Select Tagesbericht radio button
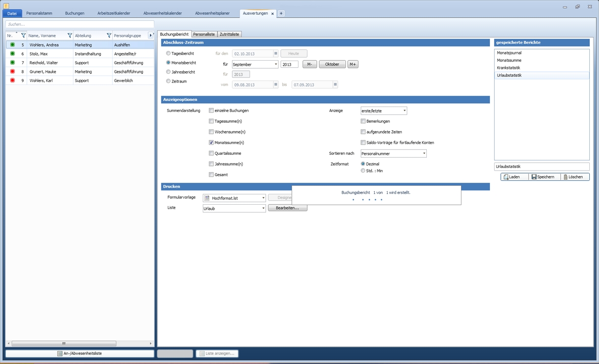 [168, 53]
